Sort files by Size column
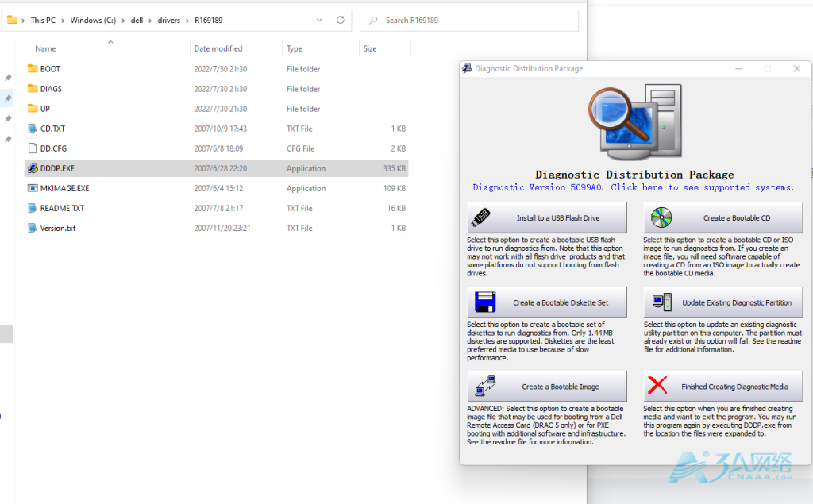Image resolution: width=813 pixels, height=504 pixels. tap(370, 48)
